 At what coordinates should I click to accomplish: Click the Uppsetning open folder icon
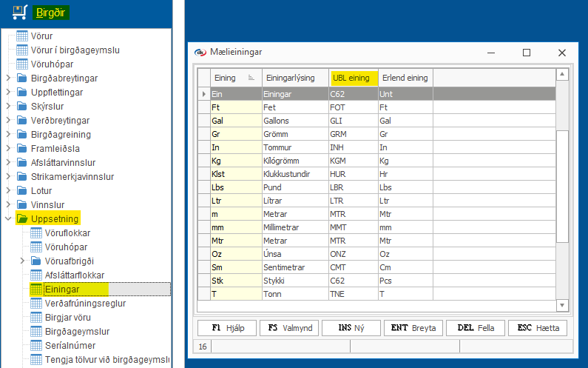point(22,219)
